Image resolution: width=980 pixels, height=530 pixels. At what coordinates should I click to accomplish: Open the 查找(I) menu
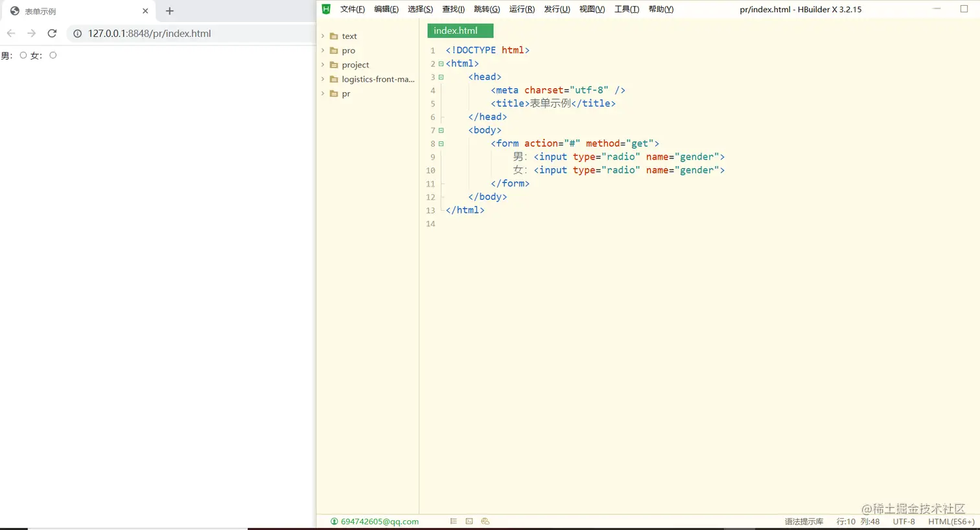(x=453, y=9)
